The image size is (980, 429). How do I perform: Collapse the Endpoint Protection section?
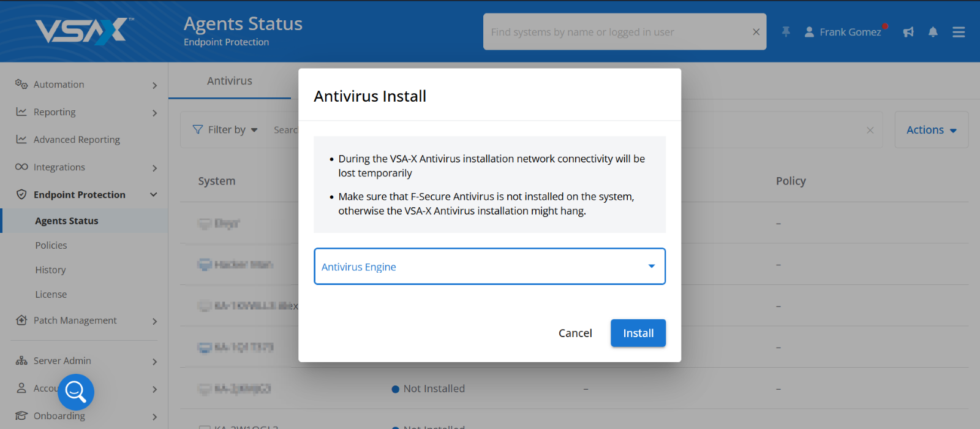154,194
